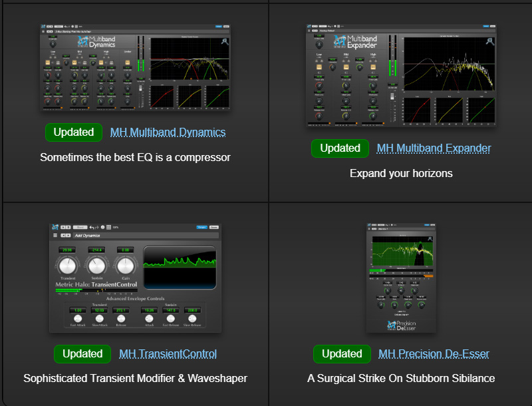Open the Precision De-Esser plugin screenshot
Screen dimensions: 532x406
(x=401, y=278)
